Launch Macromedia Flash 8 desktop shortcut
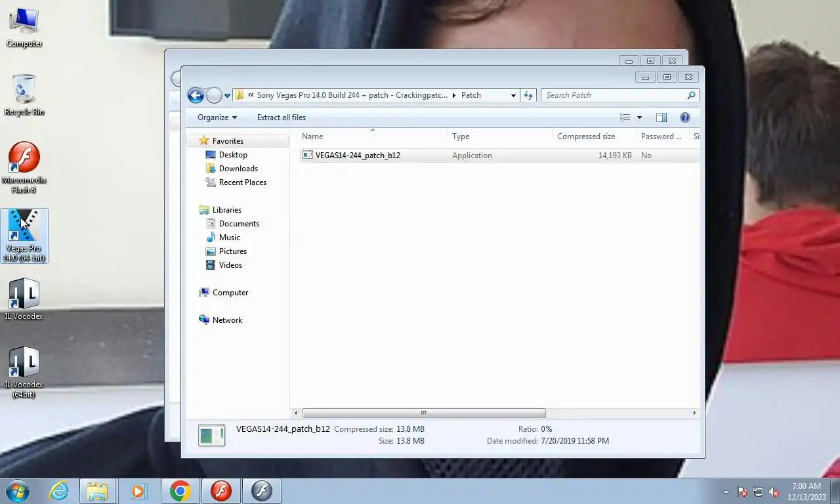 pyautogui.click(x=24, y=167)
